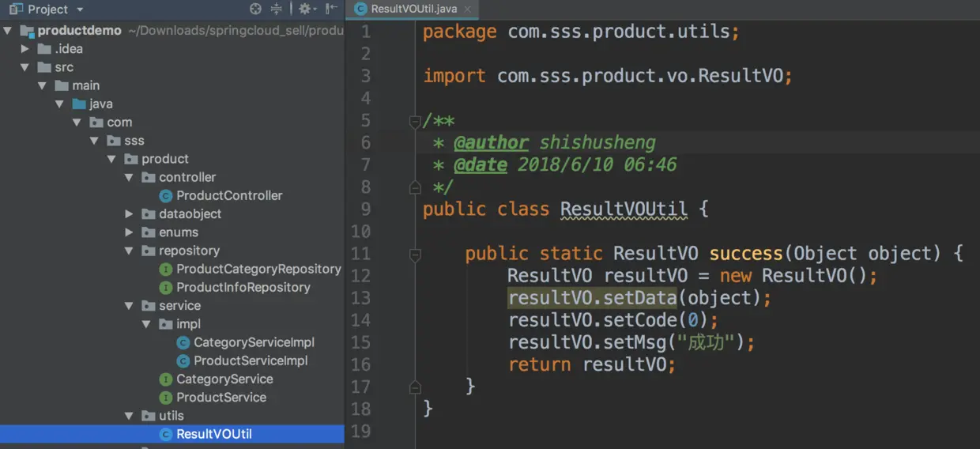Expand the enums package
Screen dimensions: 980x449
point(130,232)
